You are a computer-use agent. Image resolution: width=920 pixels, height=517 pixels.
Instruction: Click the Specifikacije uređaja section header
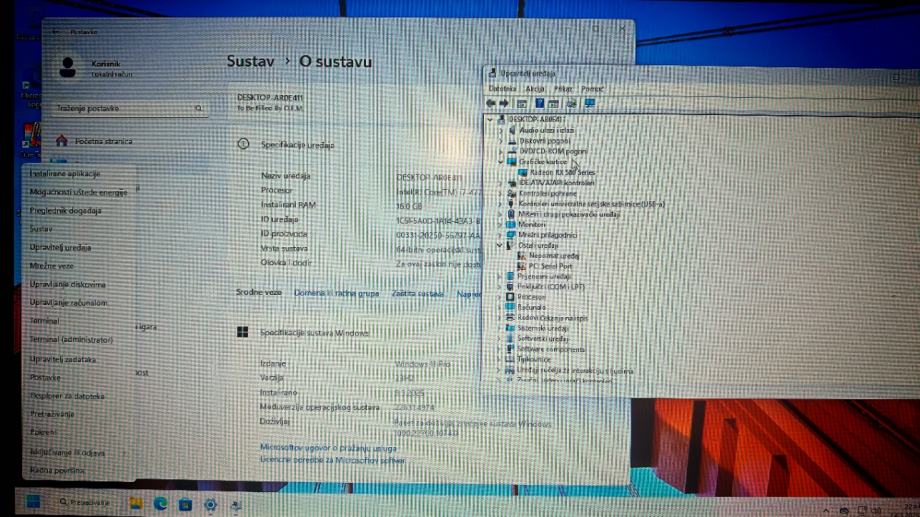click(x=297, y=145)
